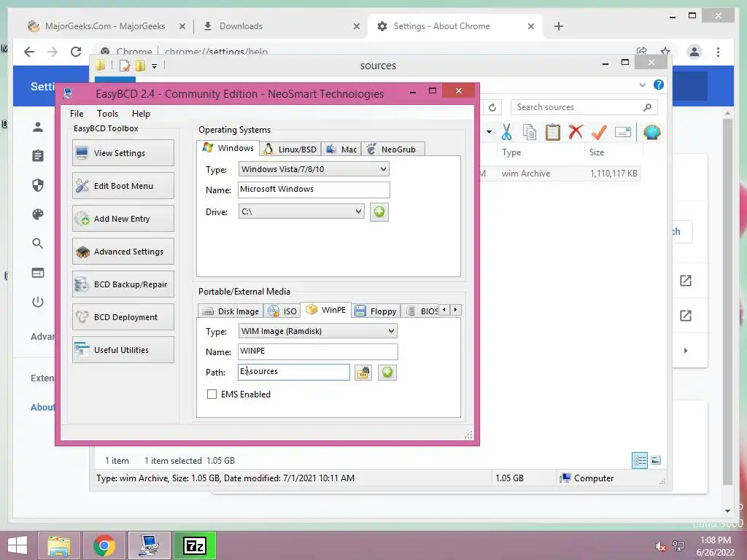Switch to Mac operating system tab
Screen dimensions: 747x560
click(x=341, y=149)
